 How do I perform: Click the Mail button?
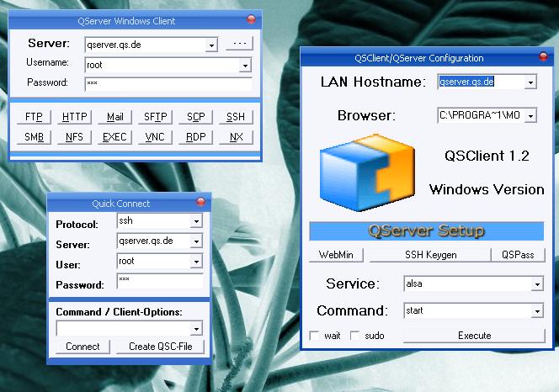coord(114,117)
